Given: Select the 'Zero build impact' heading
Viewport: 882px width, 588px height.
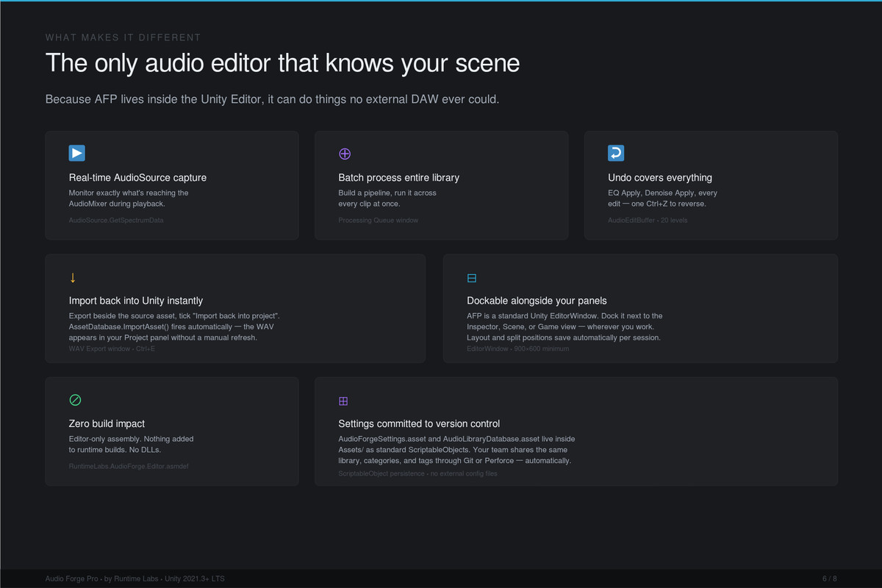Looking at the screenshot, I should click(107, 423).
